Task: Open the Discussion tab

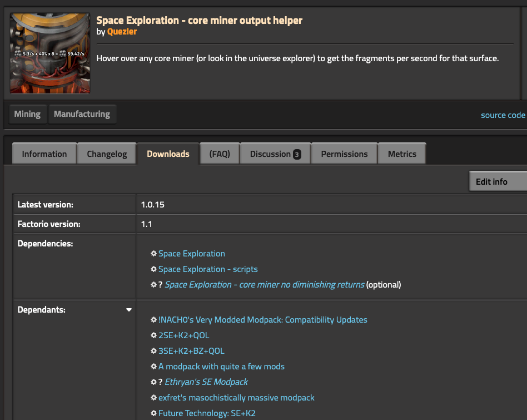Action: pyautogui.click(x=275, y=154)
